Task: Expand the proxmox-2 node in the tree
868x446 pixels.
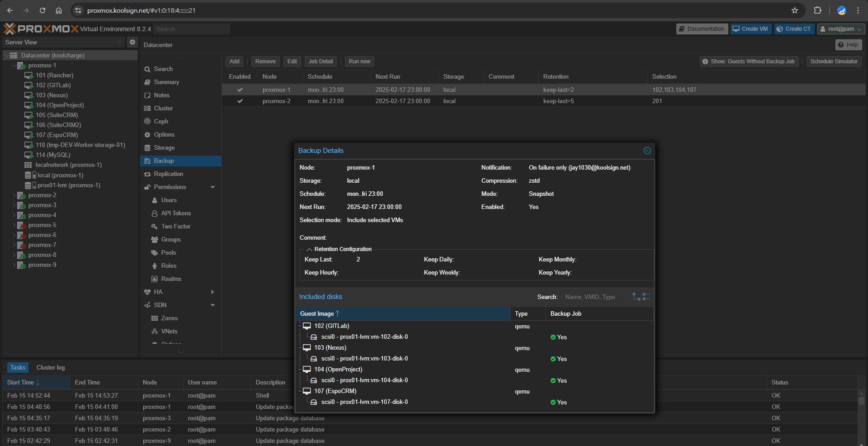Action: pos(14,195)
